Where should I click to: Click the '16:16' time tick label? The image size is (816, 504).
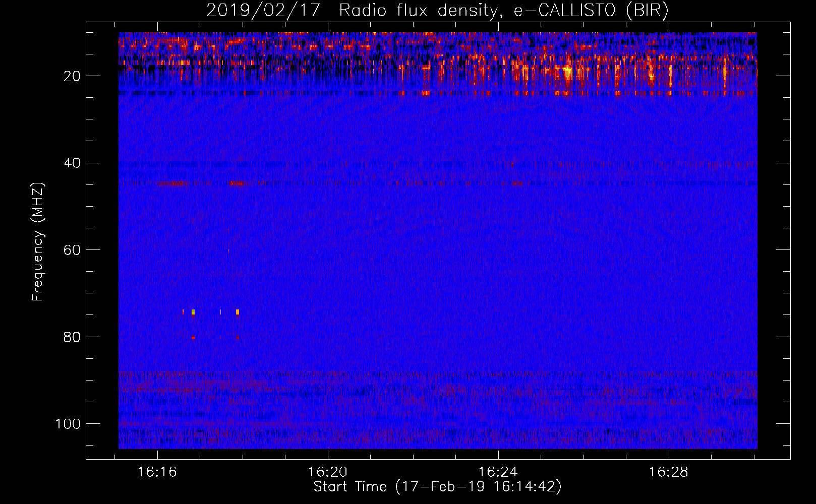point(157,472)
